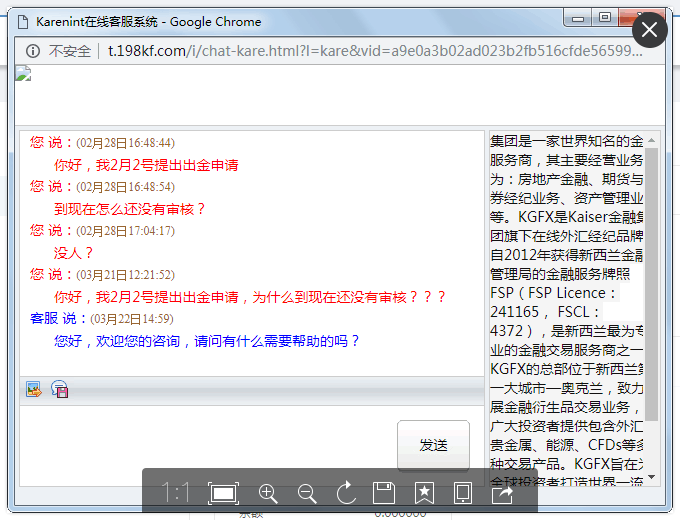The width and height of the screenshot is (680, 520).
Task: Click the message text input area
Action: (x=200, y=440)
